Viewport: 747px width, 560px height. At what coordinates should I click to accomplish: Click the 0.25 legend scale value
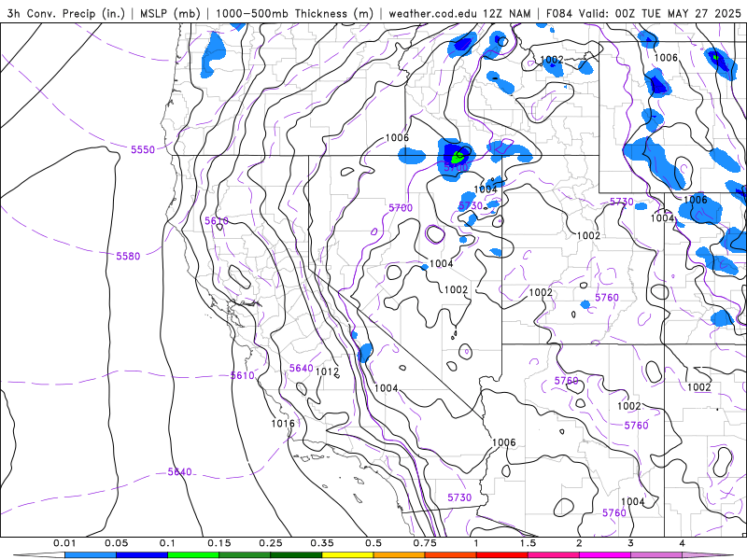tap(270, 543)
